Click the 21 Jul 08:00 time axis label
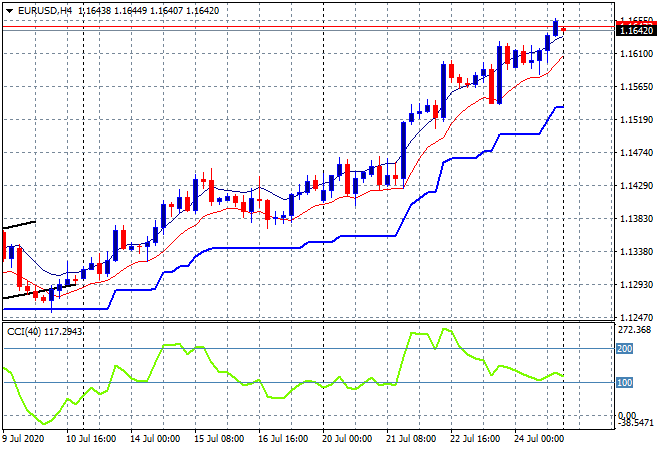Viewport: 660px width, 450px height. (411, 439)
